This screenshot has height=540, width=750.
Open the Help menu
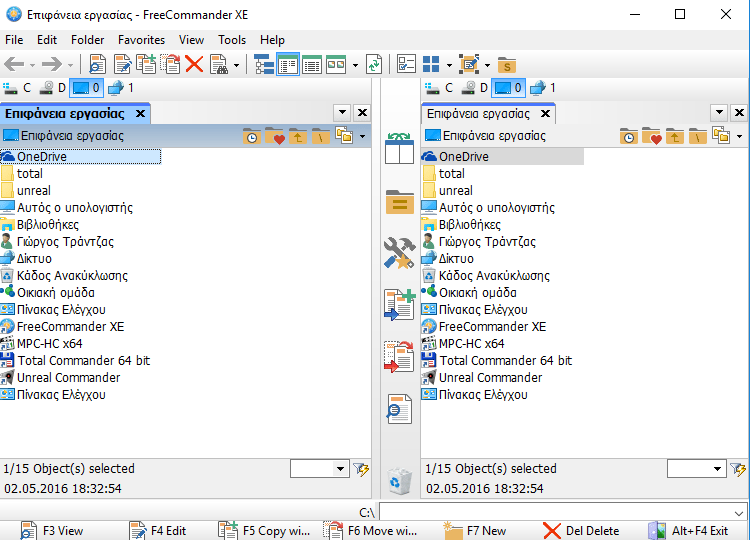tap(272, 40)
